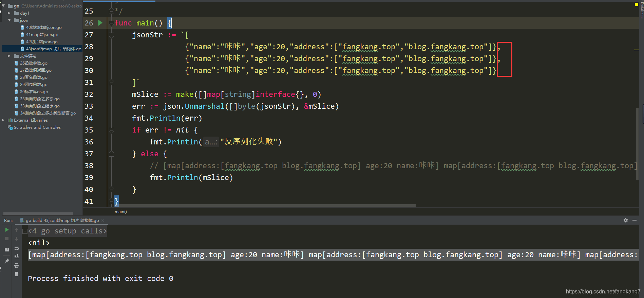Click the External Libraries icon

(10, 120)
